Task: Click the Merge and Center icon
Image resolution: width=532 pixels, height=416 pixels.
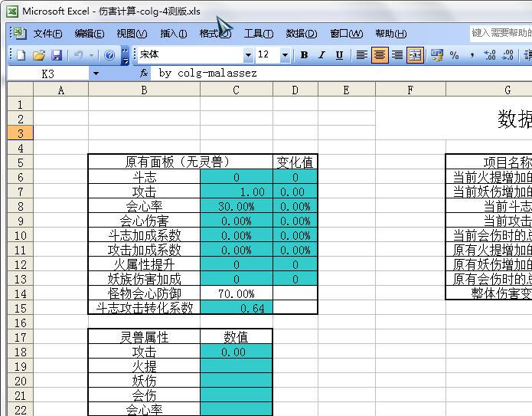Action: (414, 55)
